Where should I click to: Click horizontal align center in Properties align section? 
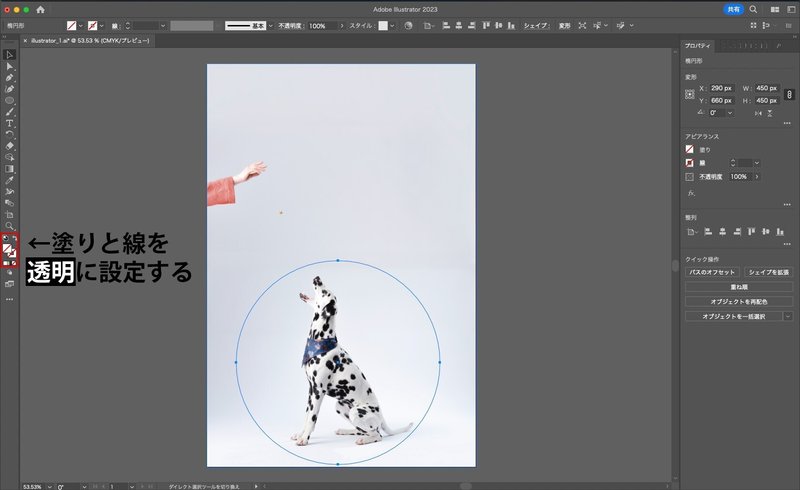point(722,232)
